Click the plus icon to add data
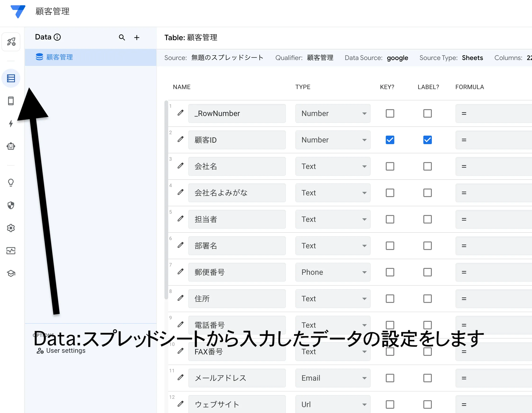 (137, 38)
